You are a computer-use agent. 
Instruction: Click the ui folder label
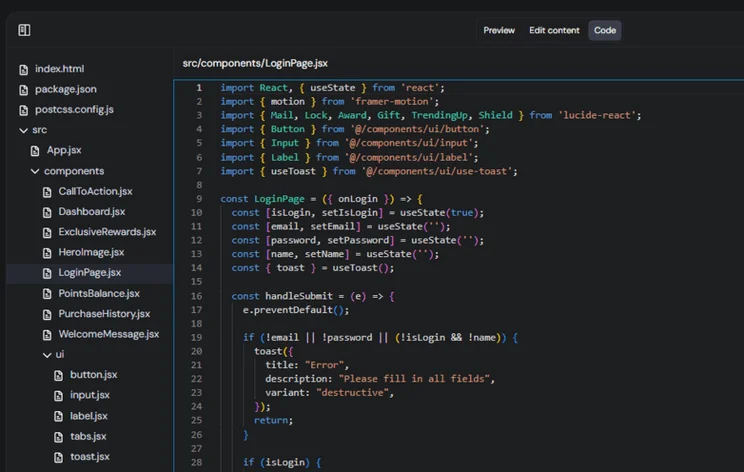(60, 354)
